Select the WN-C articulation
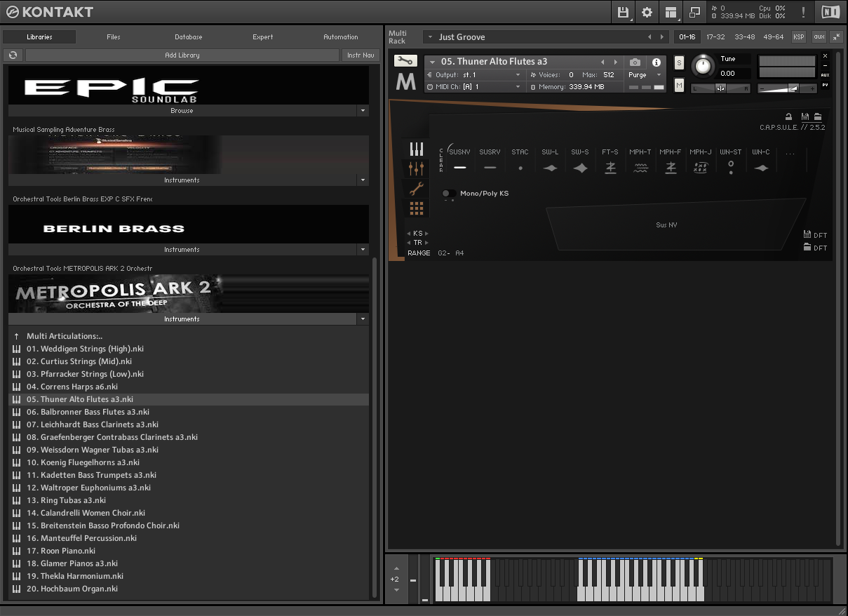848x616 pixels. click(761, 160)
